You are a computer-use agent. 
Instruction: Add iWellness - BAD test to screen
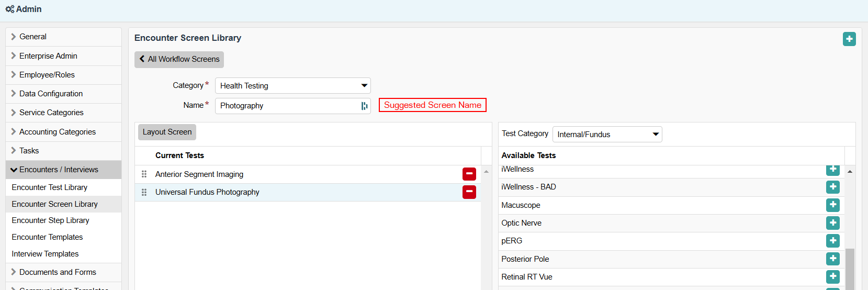(833, 187)
